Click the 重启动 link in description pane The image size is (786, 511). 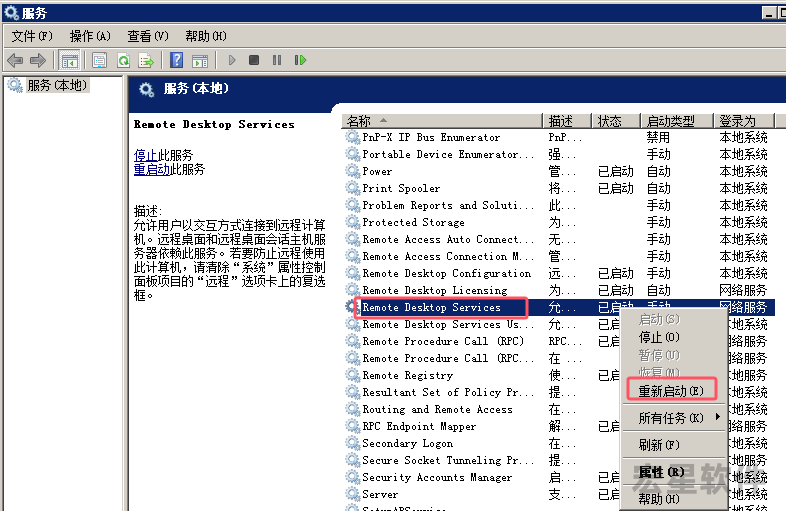click(151, 169)
